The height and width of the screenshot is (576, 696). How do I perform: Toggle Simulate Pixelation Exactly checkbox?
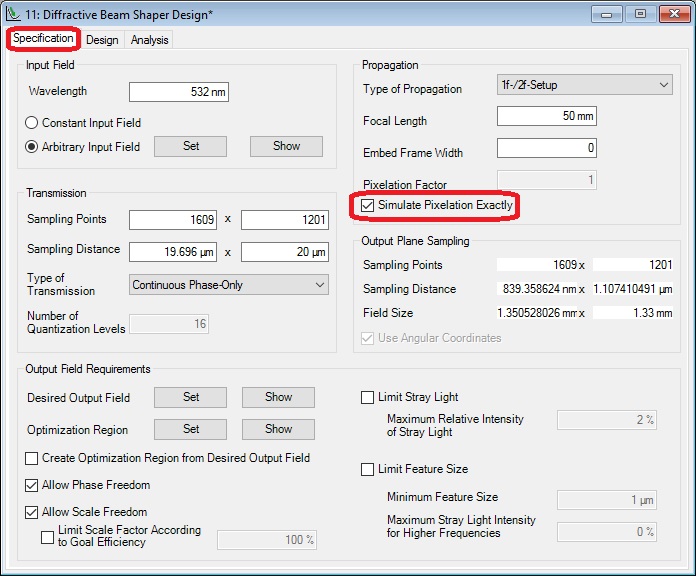(x=369, y=205)
